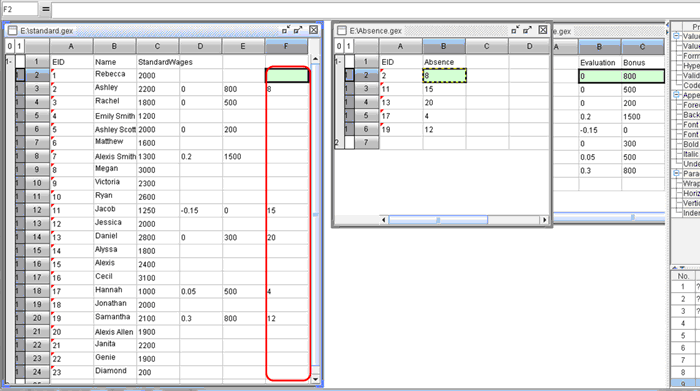Click the 'Alexis Smith' name cell
Screen dimensions: 700x391
(115, 156)
